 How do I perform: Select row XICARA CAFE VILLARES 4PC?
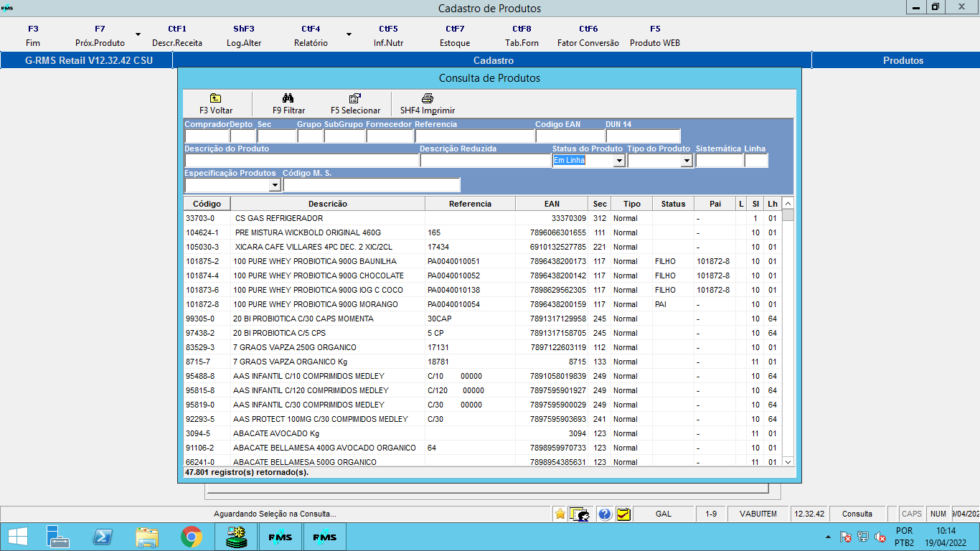click(482, 247)
